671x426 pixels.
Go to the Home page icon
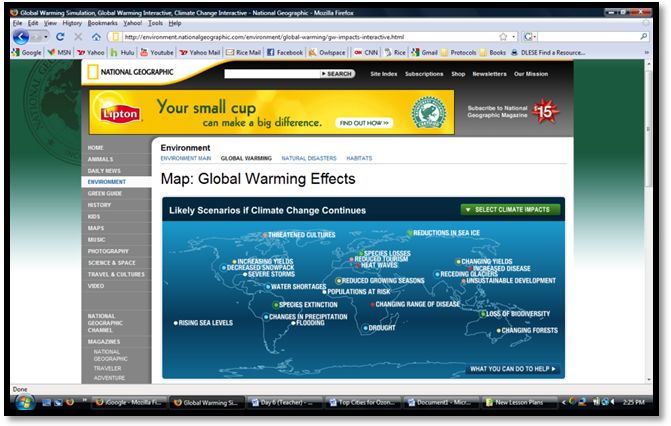[x=96, y=37]
